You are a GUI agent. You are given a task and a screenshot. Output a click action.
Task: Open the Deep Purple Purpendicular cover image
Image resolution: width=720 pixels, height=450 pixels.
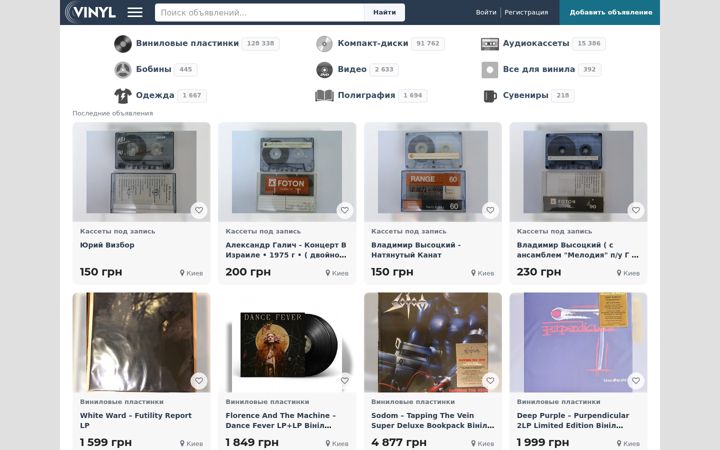[x=578, y=342]
